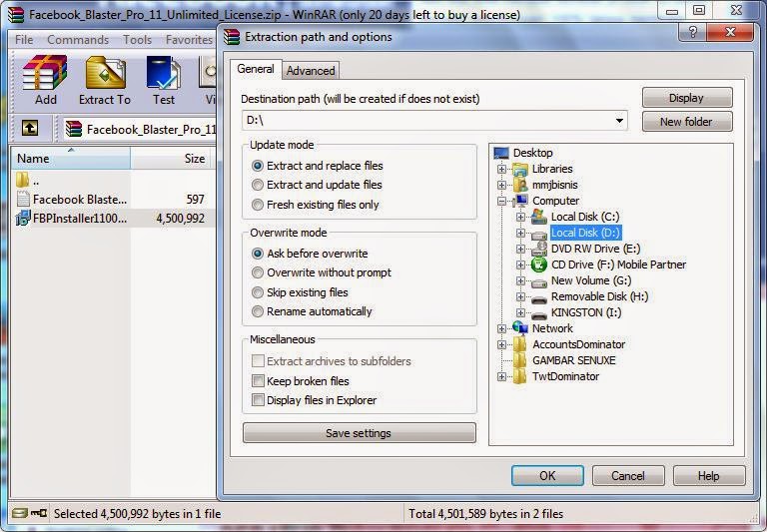This screenshot has height=532, width=767.
Task: Expand the Libraries tree node
Action: pyautogui.click(x=501, y=170)
